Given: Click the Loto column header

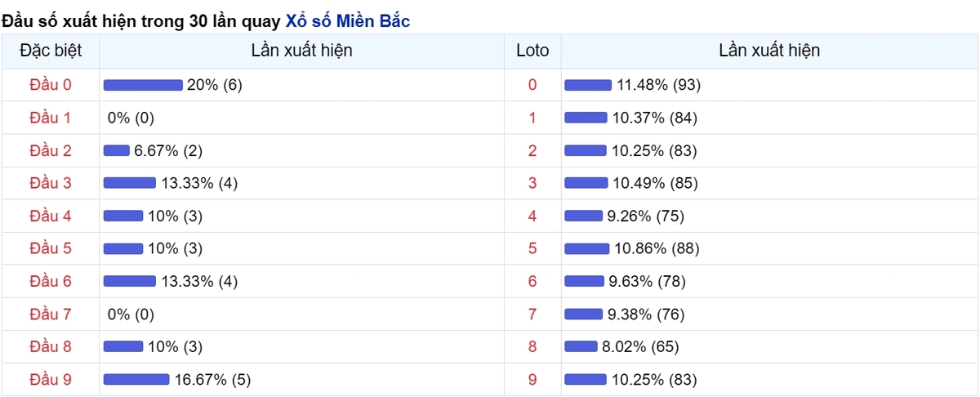Looking at the screenshot, I should coord(532,51).
